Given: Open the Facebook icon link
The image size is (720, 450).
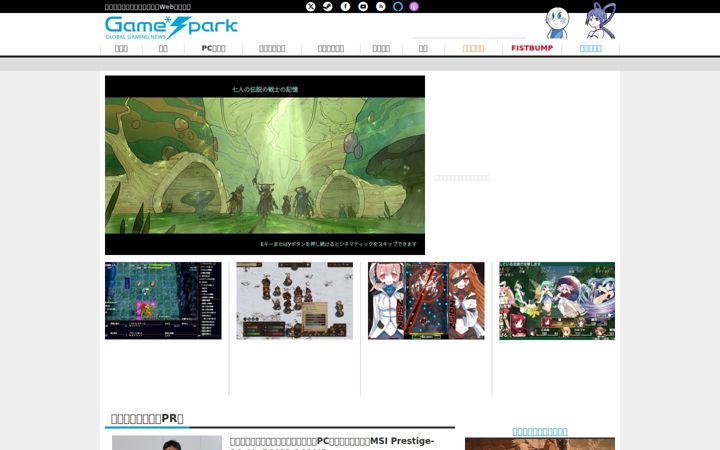Looking at the screenshot, I should click(x=345, y=6).
